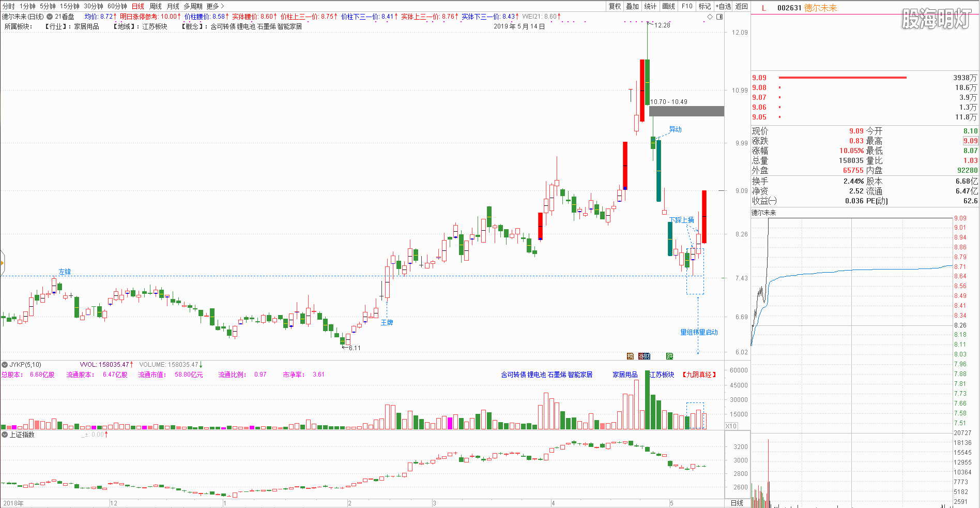
Task: Click the 10.70 - 10.49 gap zone label
Action: [669, 102]
